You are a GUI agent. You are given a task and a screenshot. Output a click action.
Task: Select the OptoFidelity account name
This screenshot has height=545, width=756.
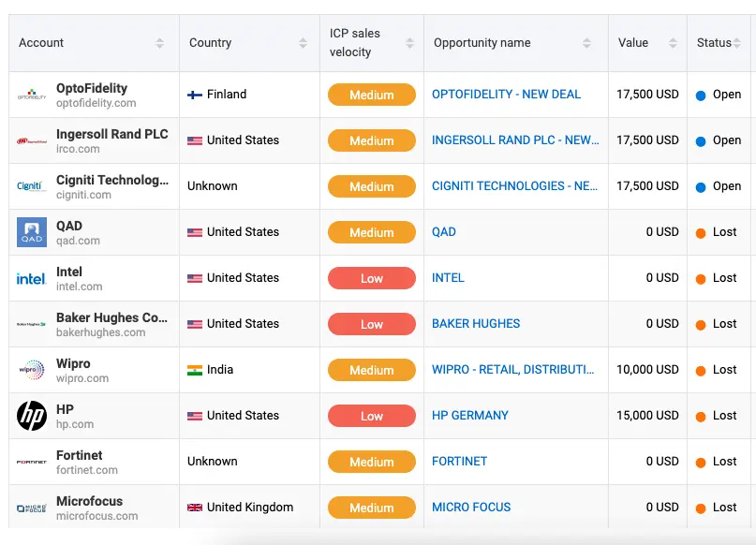pyautogui.click(x=92, y=88)
